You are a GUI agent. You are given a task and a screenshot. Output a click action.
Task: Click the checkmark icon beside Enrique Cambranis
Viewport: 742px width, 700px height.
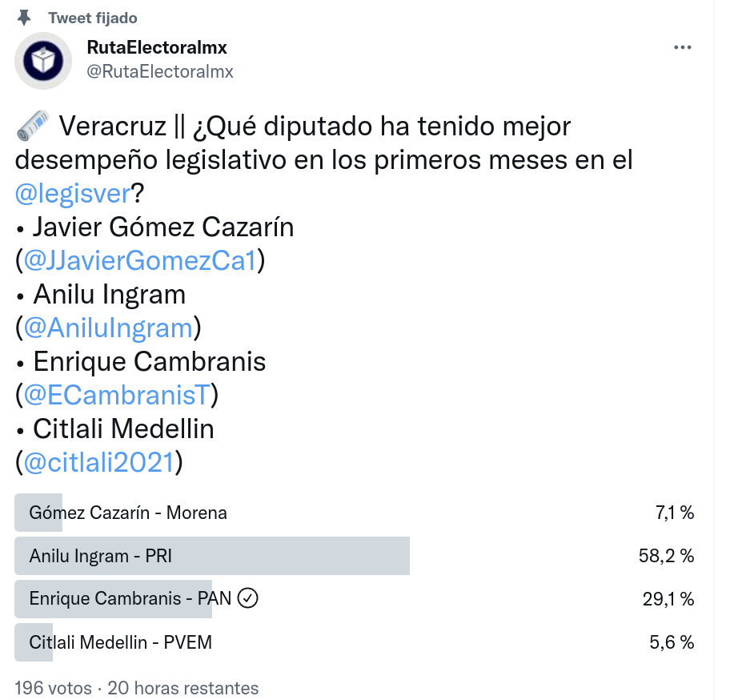point(248,598)
